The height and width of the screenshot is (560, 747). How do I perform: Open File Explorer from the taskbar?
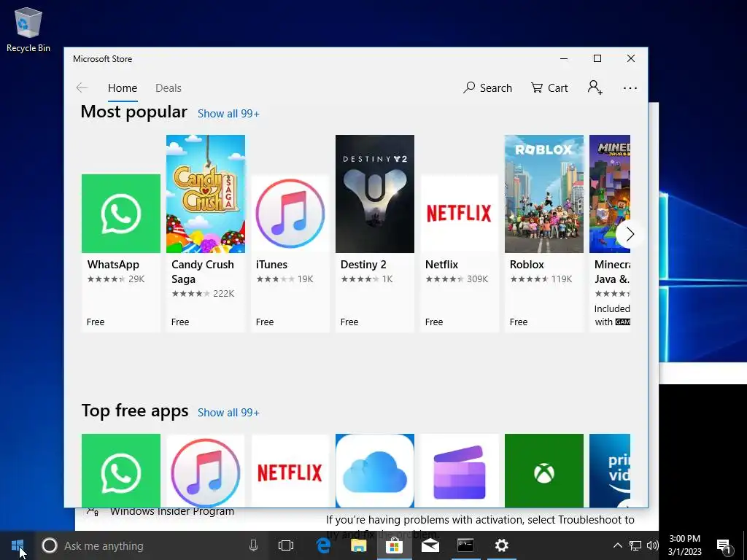359,545
